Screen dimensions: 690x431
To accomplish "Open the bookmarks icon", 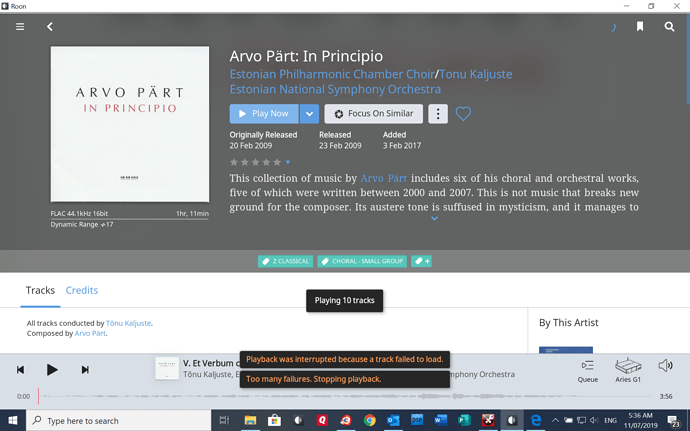I will click(x=640, y=27).
